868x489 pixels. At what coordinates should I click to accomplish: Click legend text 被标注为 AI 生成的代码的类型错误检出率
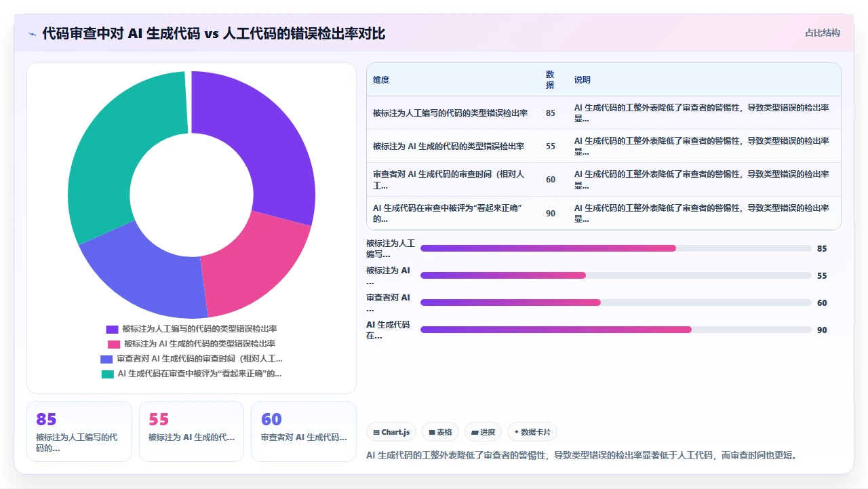click(x=199, y=344)
